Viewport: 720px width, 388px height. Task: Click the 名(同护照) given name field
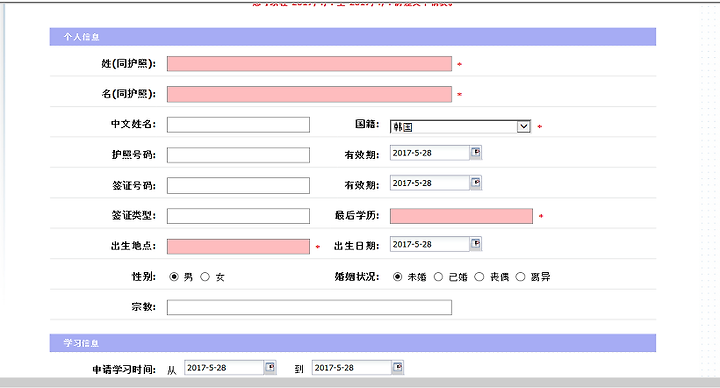[309, 94]
